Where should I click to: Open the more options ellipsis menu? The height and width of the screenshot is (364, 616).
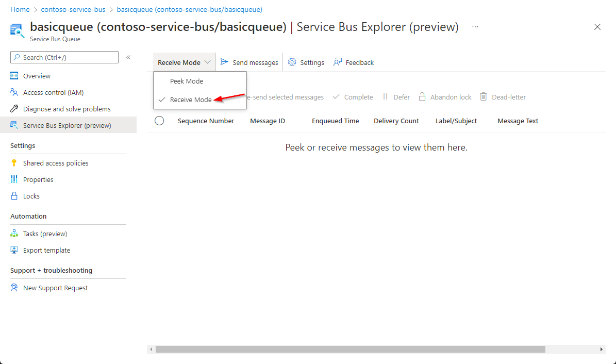[475, 27]
